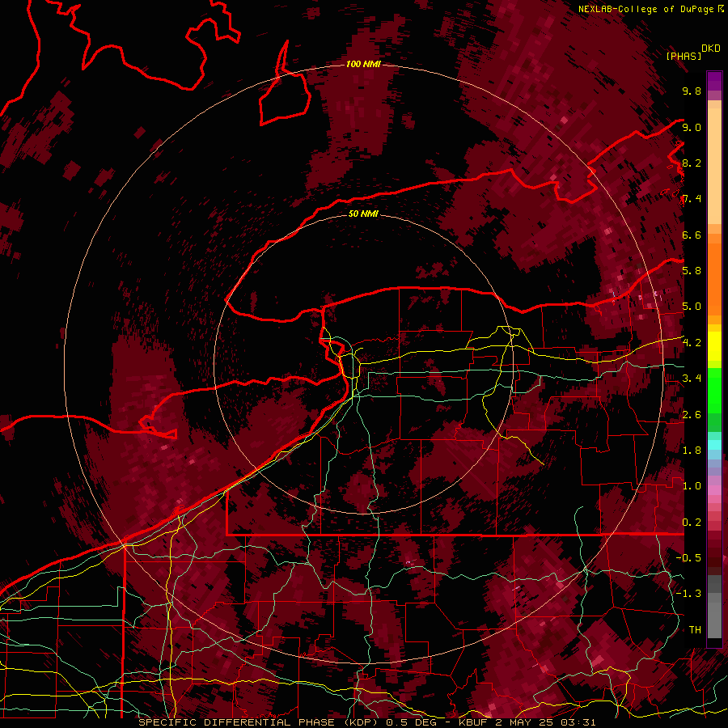Click the 100 NMI range ring label
728x728 pixels.
(363, 64)
